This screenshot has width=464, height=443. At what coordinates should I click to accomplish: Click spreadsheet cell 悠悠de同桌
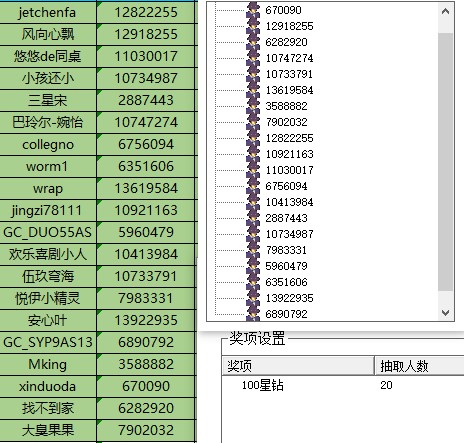[x=48, y=56]
